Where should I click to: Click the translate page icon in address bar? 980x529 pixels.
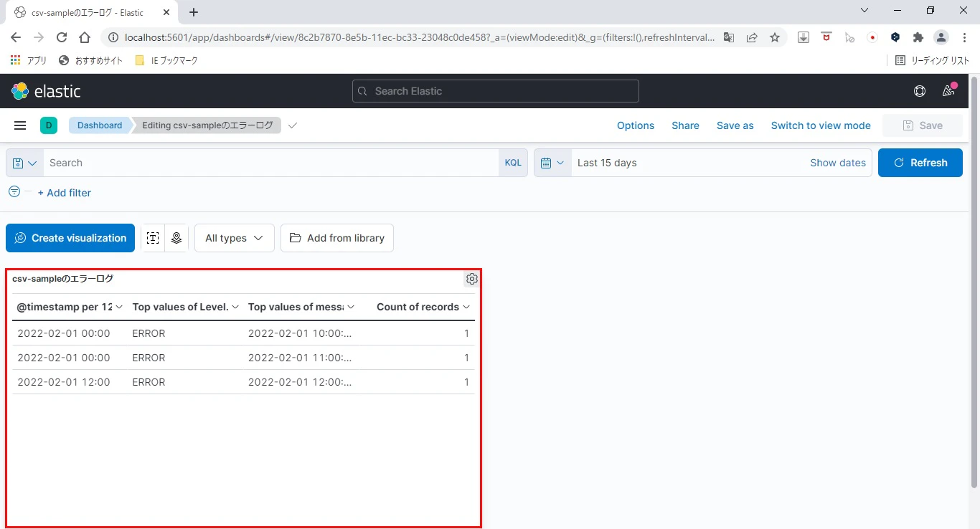729,37
